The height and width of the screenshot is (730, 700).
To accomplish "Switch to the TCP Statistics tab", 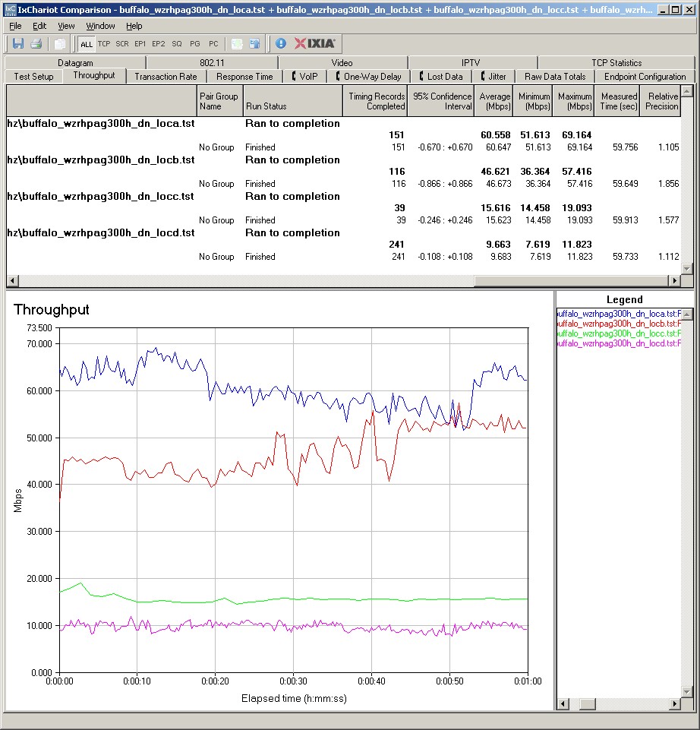I will click(x=616, y=63).
